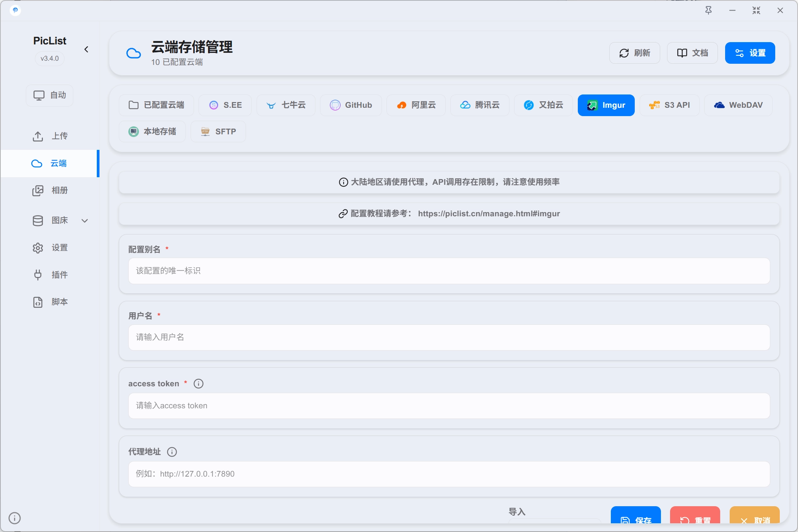Click the '10 已配置云端' subtitle text
The image size is (798, 532).
pyautogui.click(x=177, y=62)
